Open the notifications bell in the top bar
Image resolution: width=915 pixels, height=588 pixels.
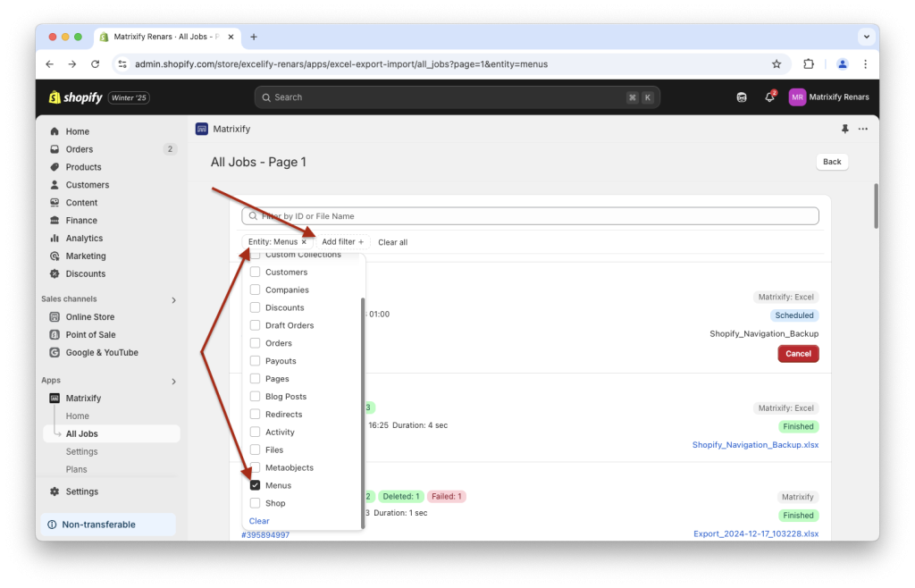769,97
